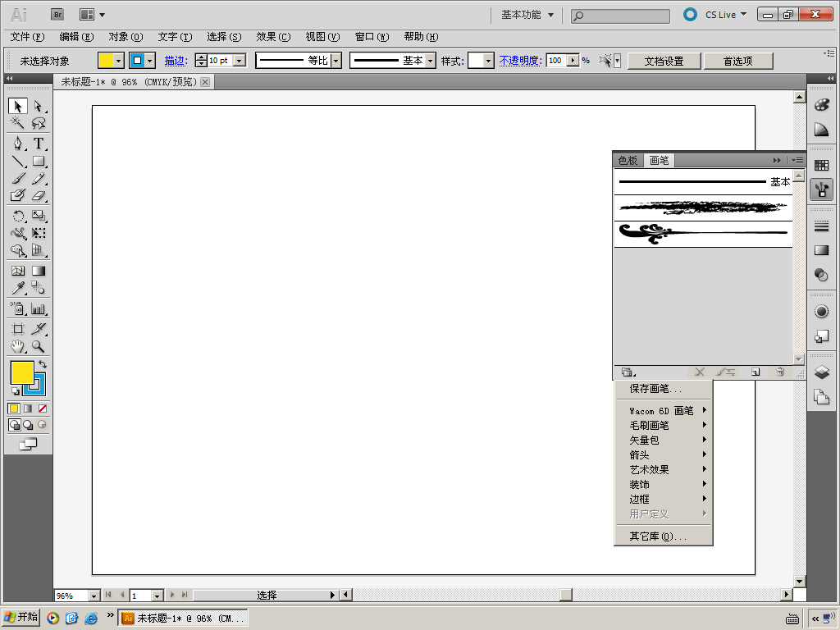Set paint mode to Color

tap(14, 409)
